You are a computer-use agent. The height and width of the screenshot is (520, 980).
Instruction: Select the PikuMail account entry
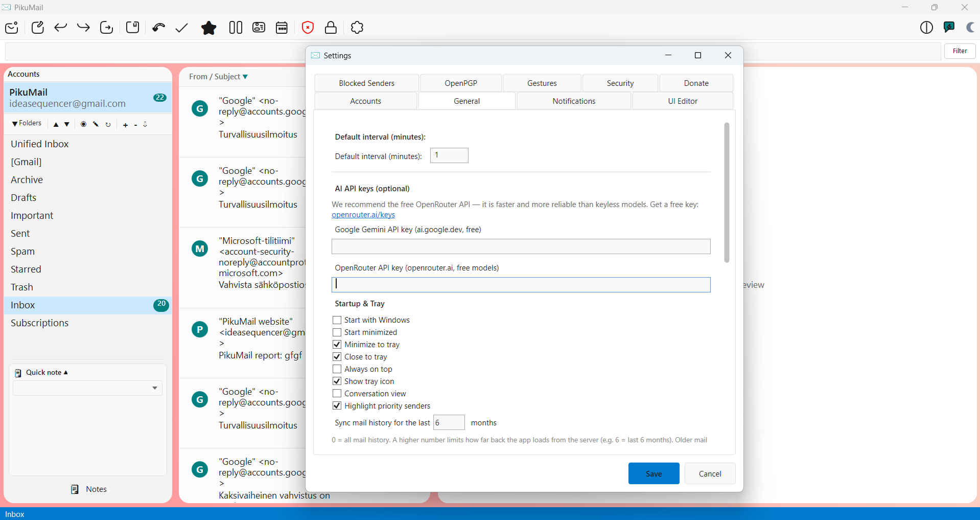pos(88,98)
